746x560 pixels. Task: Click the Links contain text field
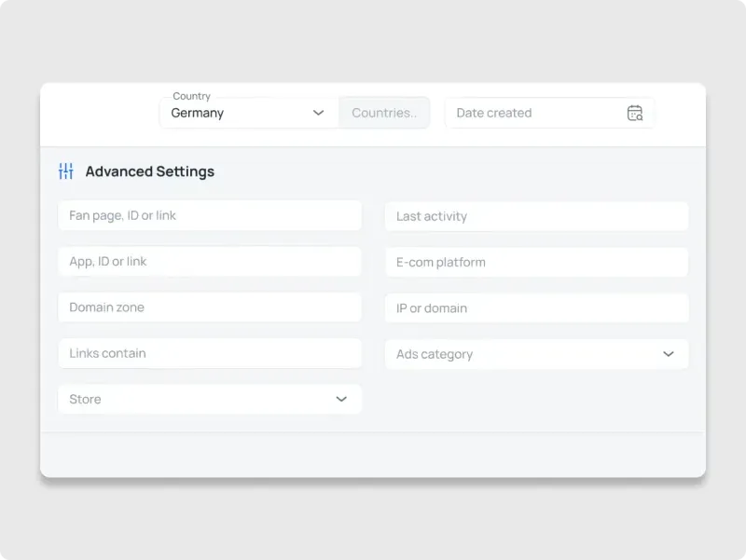point(210,353)
